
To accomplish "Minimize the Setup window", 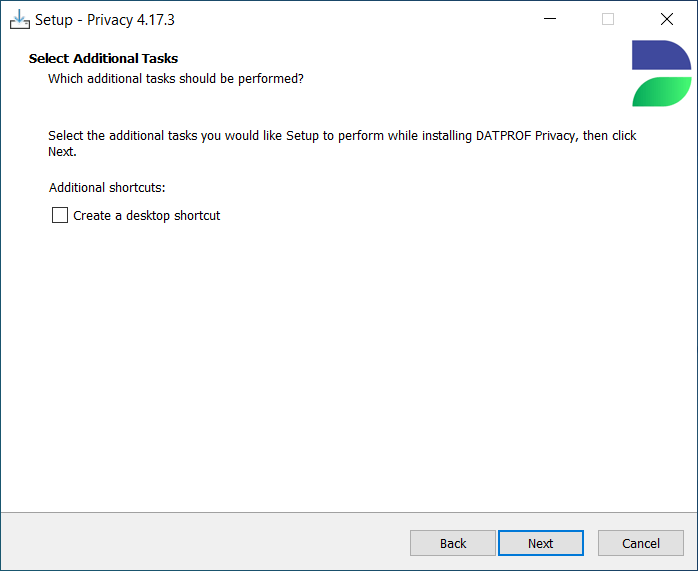I will click(550, 19).
